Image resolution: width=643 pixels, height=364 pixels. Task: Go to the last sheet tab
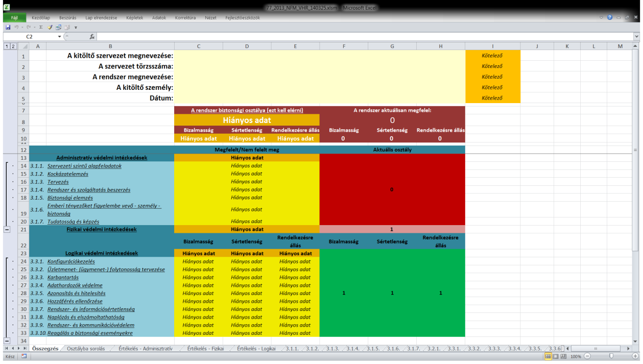(x=25, y=349)
